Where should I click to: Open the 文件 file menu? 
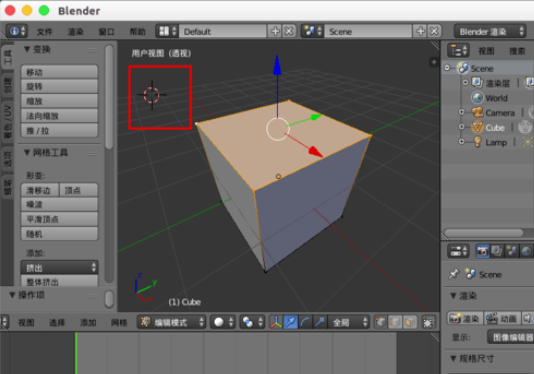point(44,32)
